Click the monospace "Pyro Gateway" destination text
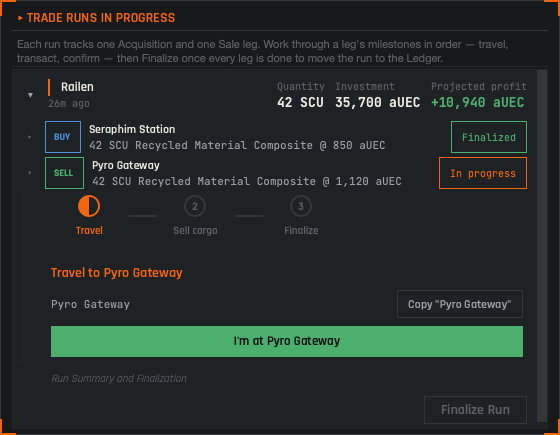Viewport: 560px width, 435px height. click(x=90, y=304)
